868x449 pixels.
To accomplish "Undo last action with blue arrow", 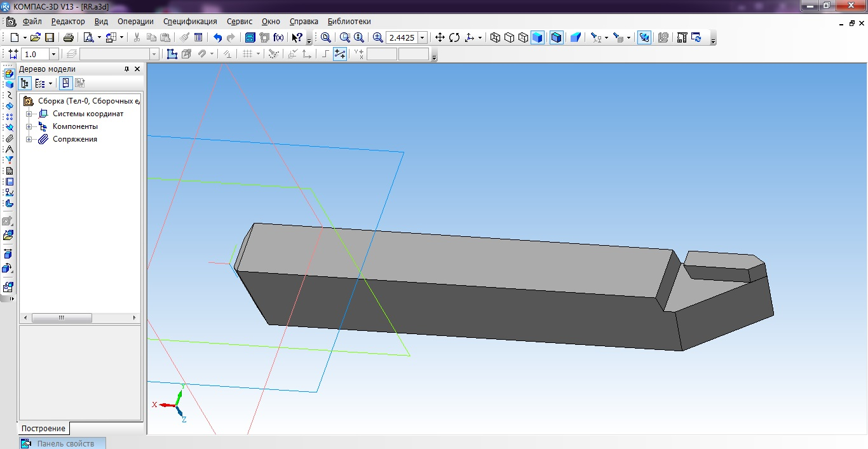I will [217, 37].
